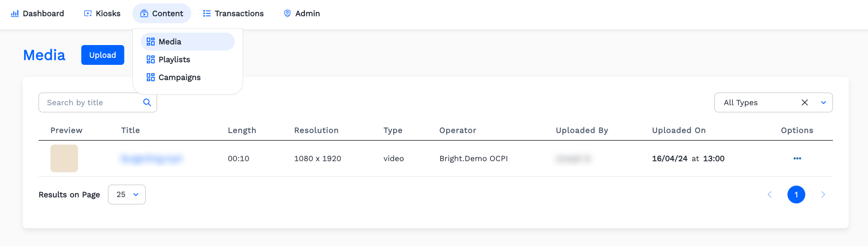Click the Search by title field
This screenshot has width=868, height=246.
pos(91,102)
